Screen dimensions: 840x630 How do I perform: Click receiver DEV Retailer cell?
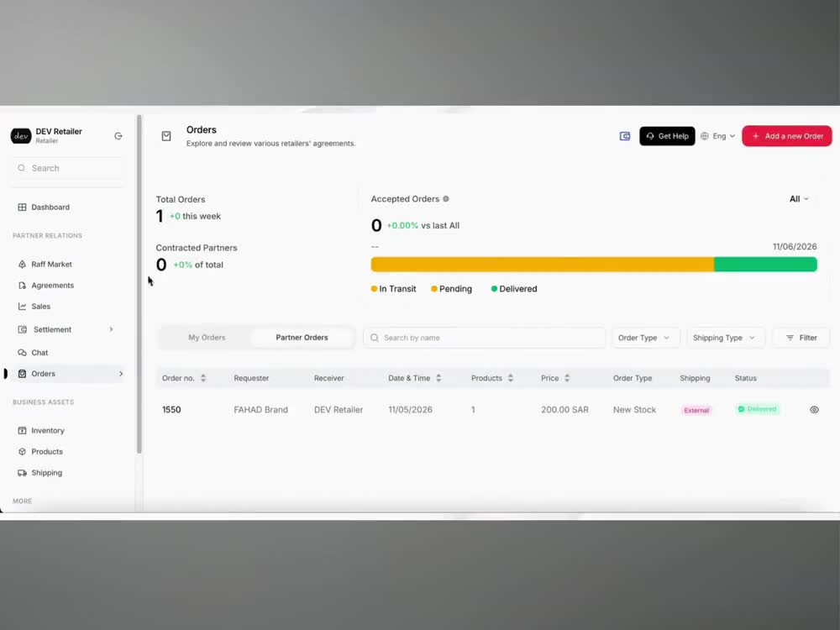339,410
